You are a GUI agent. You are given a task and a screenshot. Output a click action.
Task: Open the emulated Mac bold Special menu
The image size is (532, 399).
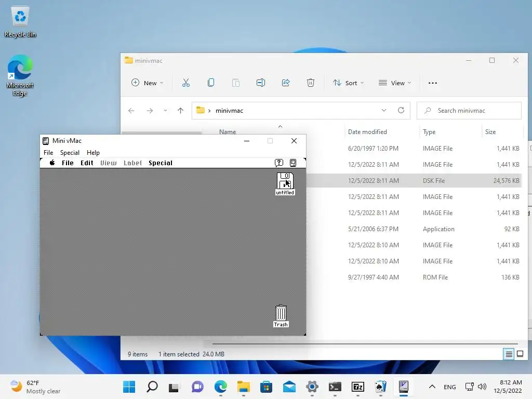[161, 163]
